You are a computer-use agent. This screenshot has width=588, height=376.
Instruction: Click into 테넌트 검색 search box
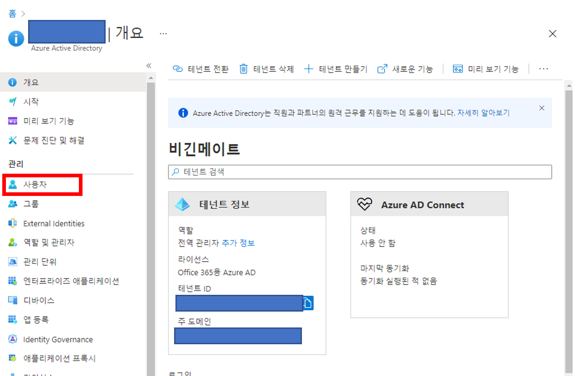tap(360, 172)
